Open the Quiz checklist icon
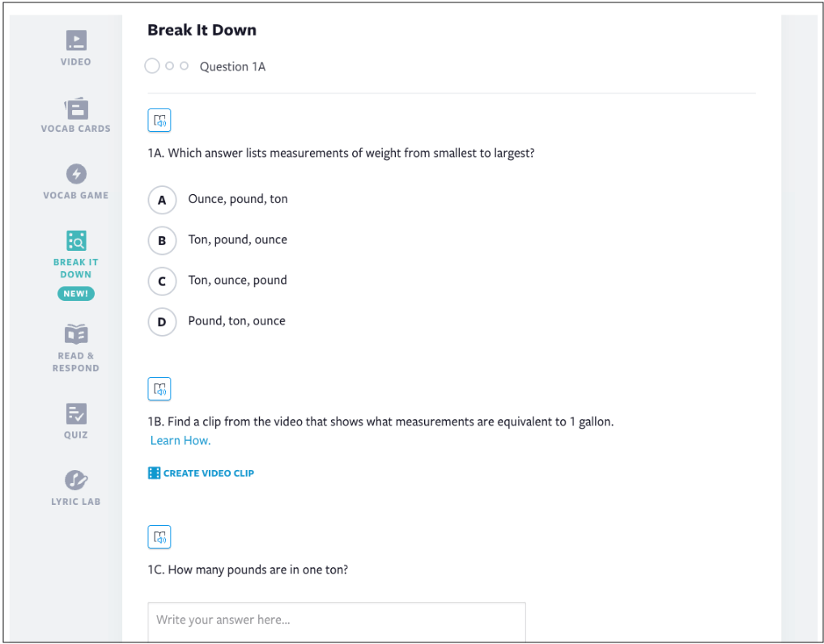 pyautogui.click(x=76, y=414)
